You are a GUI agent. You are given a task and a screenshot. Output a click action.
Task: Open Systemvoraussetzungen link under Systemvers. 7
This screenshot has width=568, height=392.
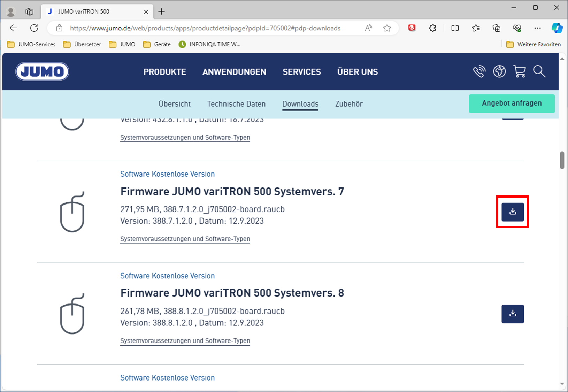(185, 239)
